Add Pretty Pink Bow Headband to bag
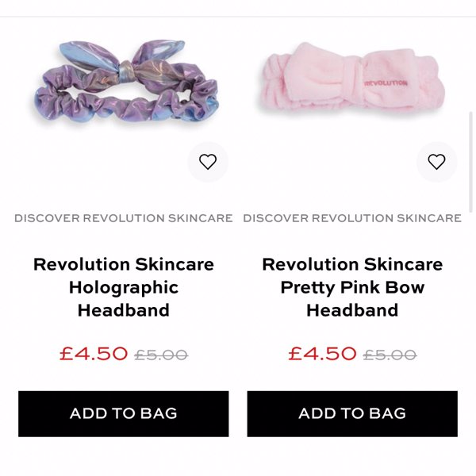The height and width of the screenshot is (476, 476). click(x=352, y=414)
